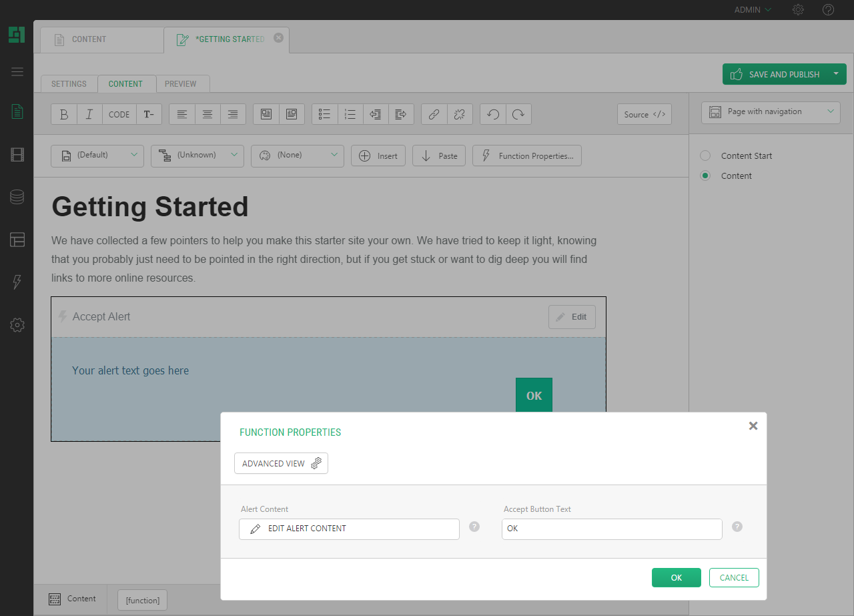Redo the last action
The width and height of the screenshot is (854, 616).
pyautogui.click(x=518, y=114)
